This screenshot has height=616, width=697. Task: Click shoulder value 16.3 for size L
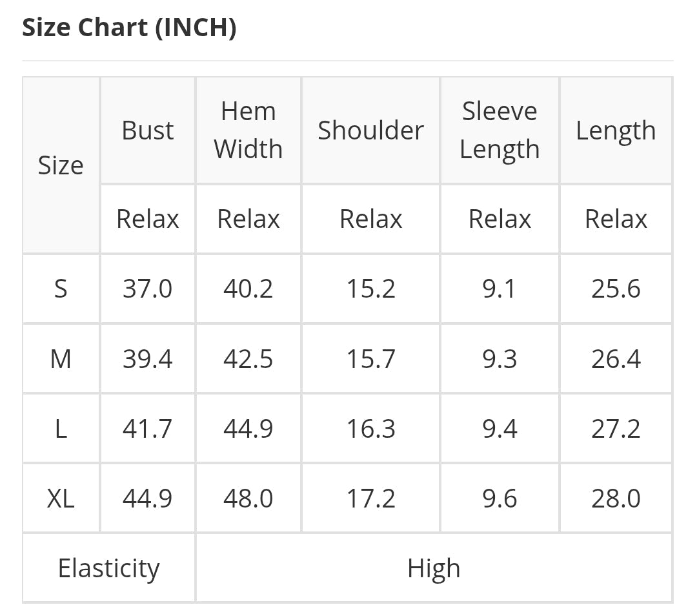tap(370, 428)
